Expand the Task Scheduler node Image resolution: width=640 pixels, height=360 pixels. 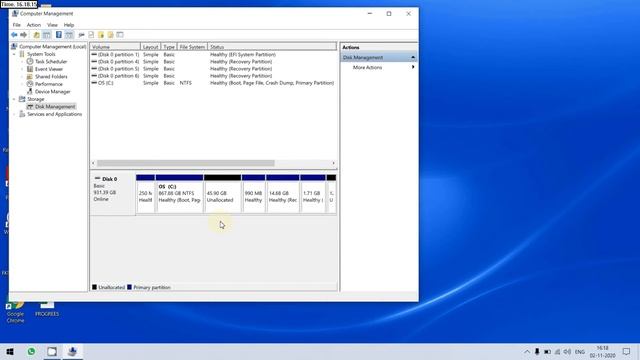click(22, 62)
